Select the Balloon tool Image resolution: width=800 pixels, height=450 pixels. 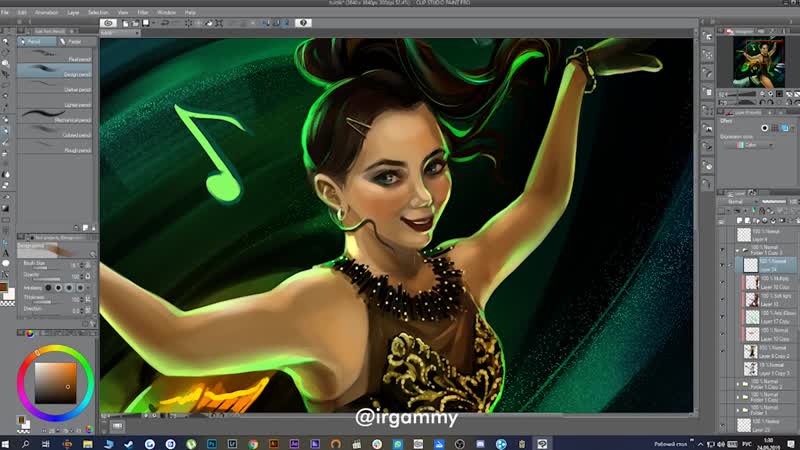coord(6,264)
